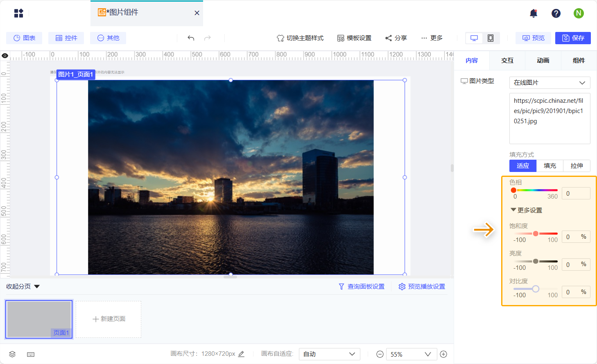
Task: Open 模板设置 template settings
Action: (x=354, y=38)
